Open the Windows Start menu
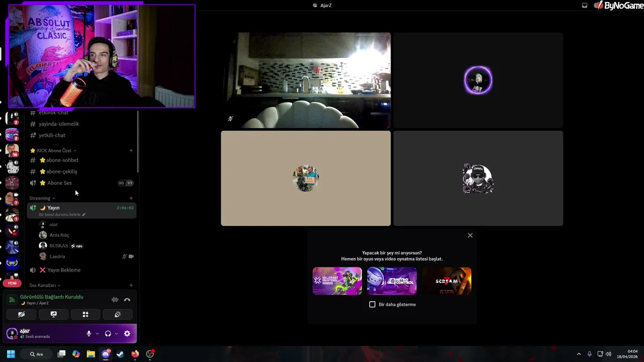Image resolution: width=644 pixels, height=362 pixels. tap(11, 354)
